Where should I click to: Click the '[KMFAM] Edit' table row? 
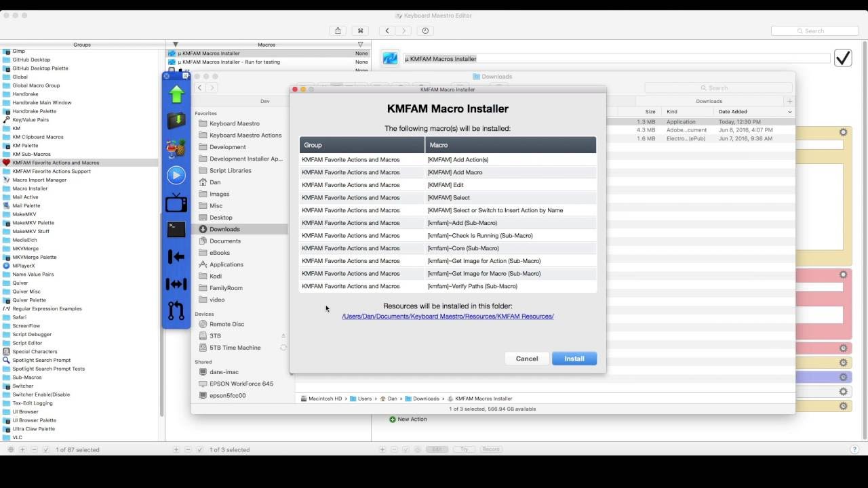pyautogui.click(x=448, y=185)
